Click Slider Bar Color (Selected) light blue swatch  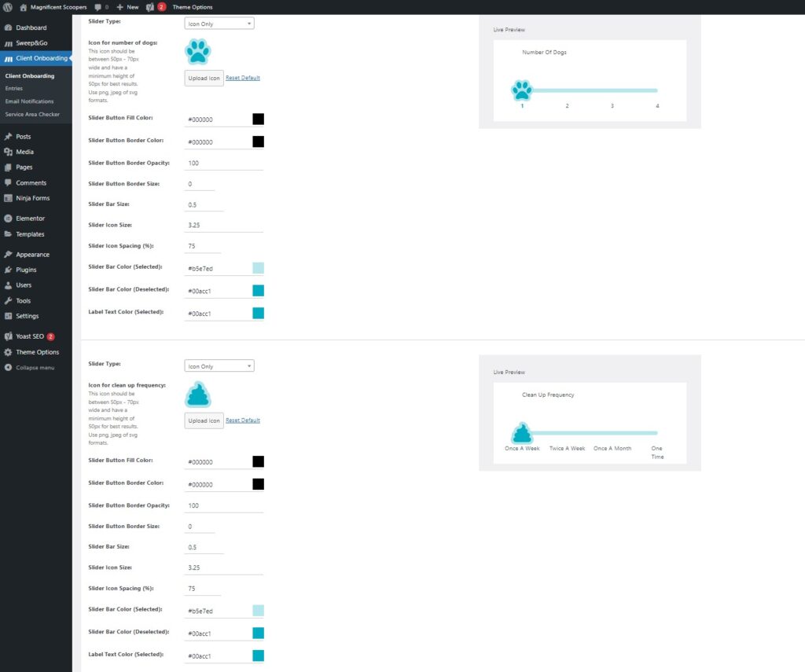point(258,268)
